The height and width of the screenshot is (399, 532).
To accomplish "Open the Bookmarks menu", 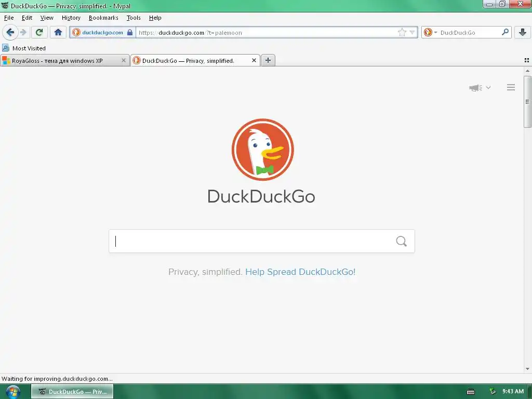I will [x=103, y=18].
